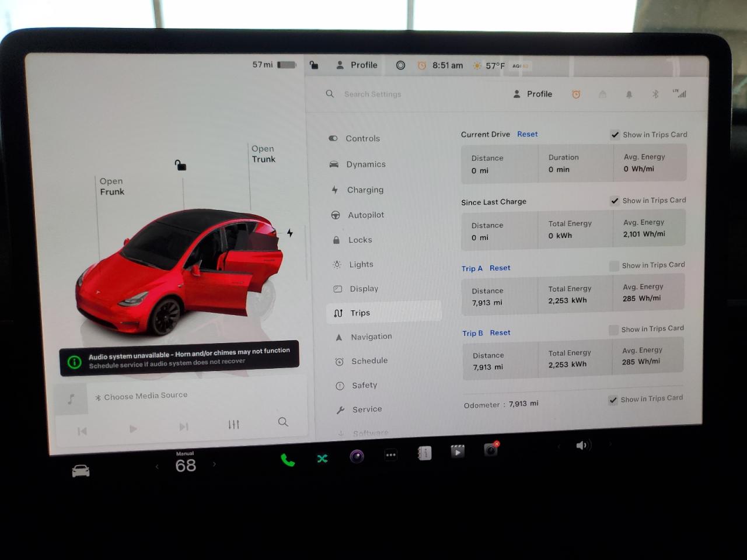
Task: Tap the orange alarm icon in settings header
Action: (576, 94)
